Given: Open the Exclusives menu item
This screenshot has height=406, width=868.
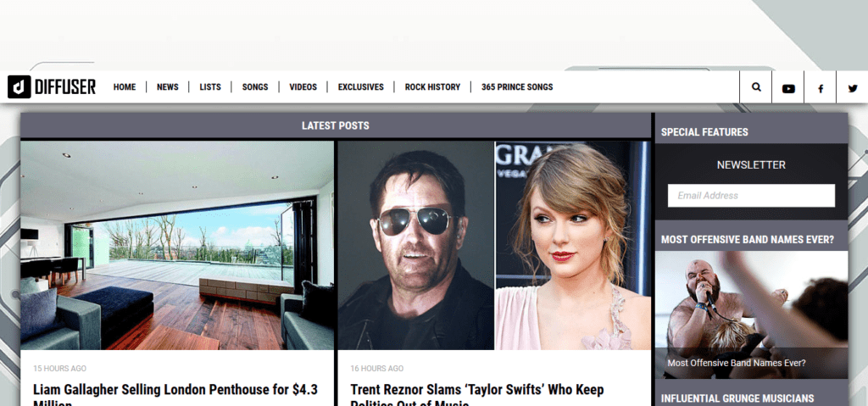Looking at the screenshot, I should pos(360,87).
